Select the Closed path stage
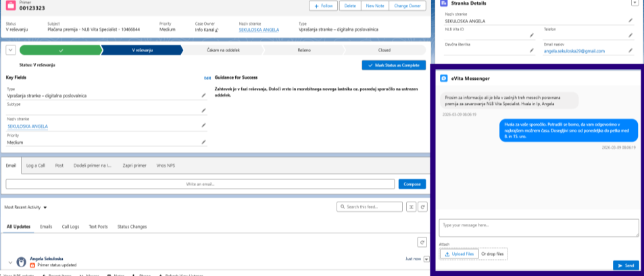The height and width of the screenshot is (276, 644). 385,50
